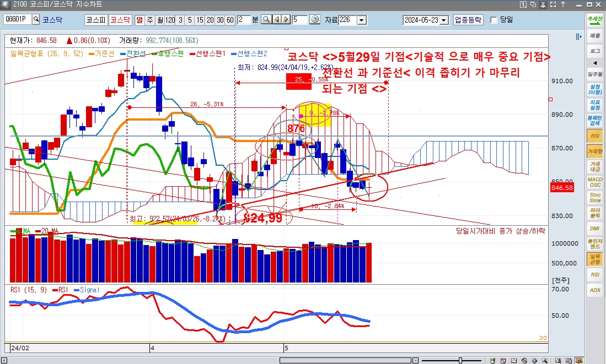Open 지표설정 indicator settings
606x364 pixels.
click(x=595, y=105)
